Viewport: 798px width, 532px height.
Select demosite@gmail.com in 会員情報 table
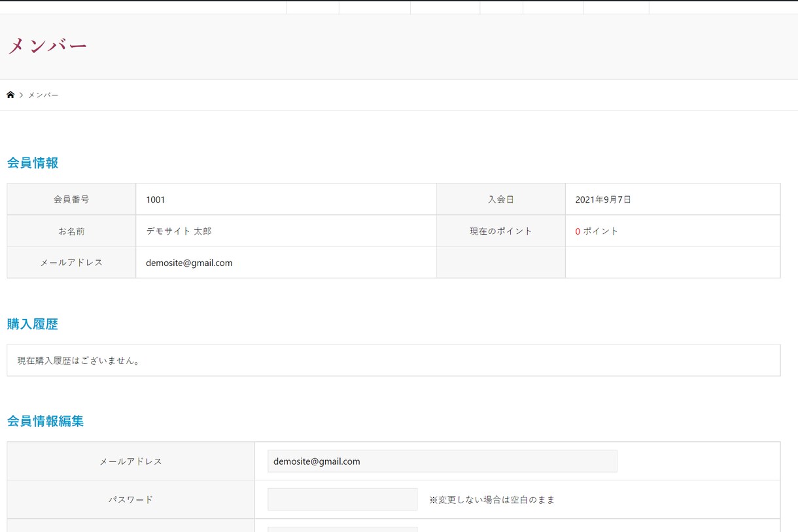189,263
